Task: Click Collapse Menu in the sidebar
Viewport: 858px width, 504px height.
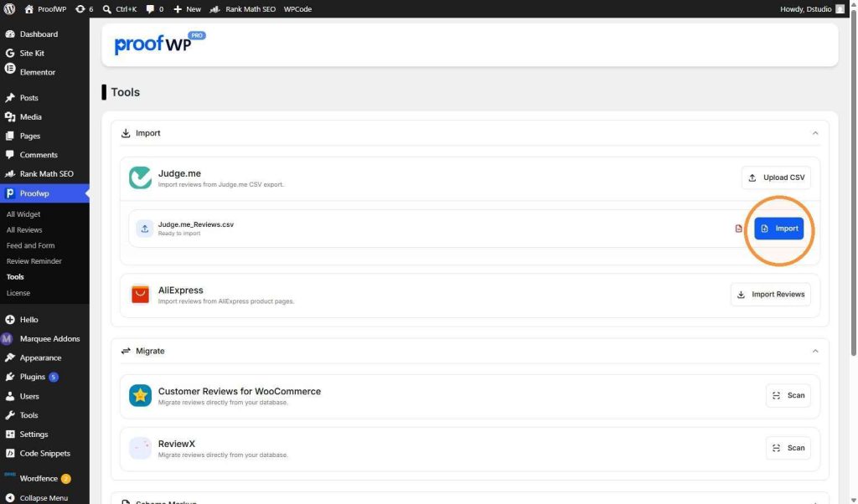Action: (x=44, y=497)
